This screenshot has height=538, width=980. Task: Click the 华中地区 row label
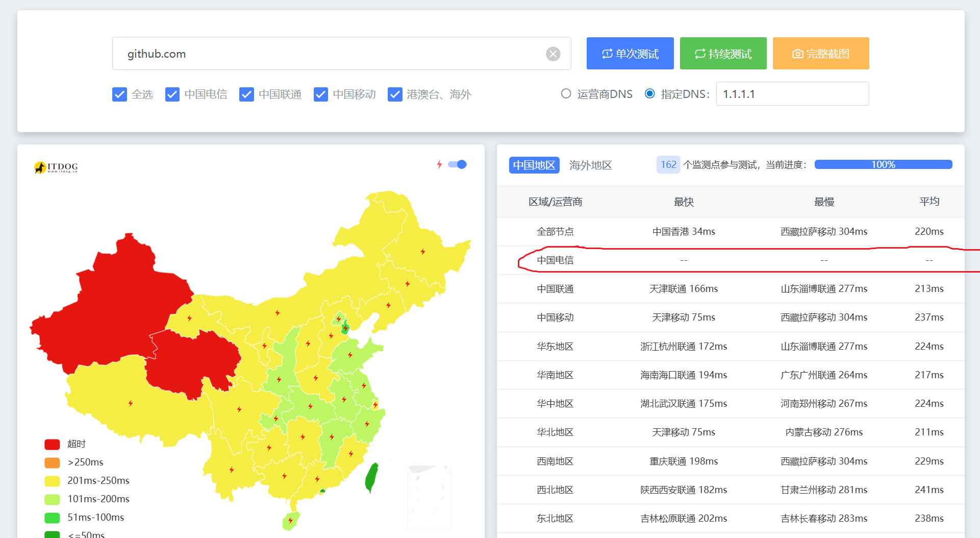555,404
